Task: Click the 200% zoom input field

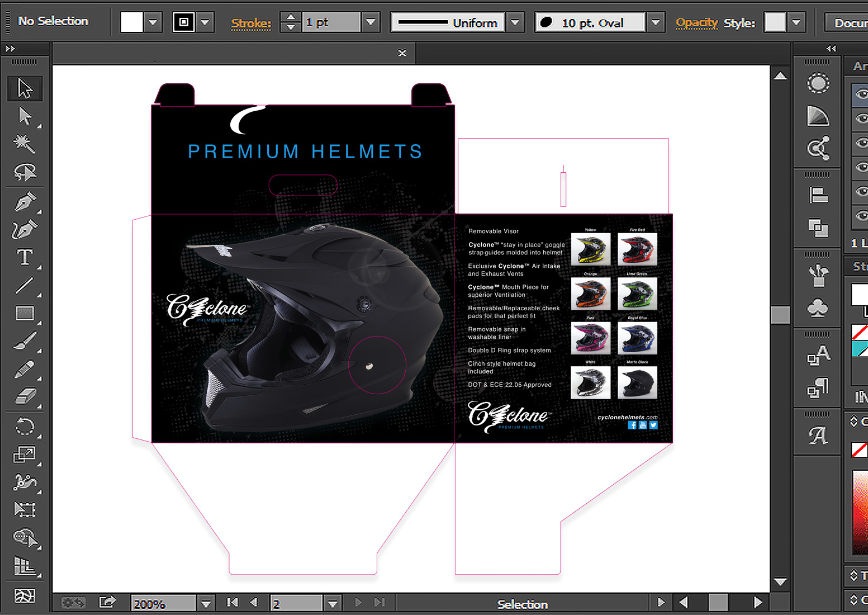Action: coord(164,604)
